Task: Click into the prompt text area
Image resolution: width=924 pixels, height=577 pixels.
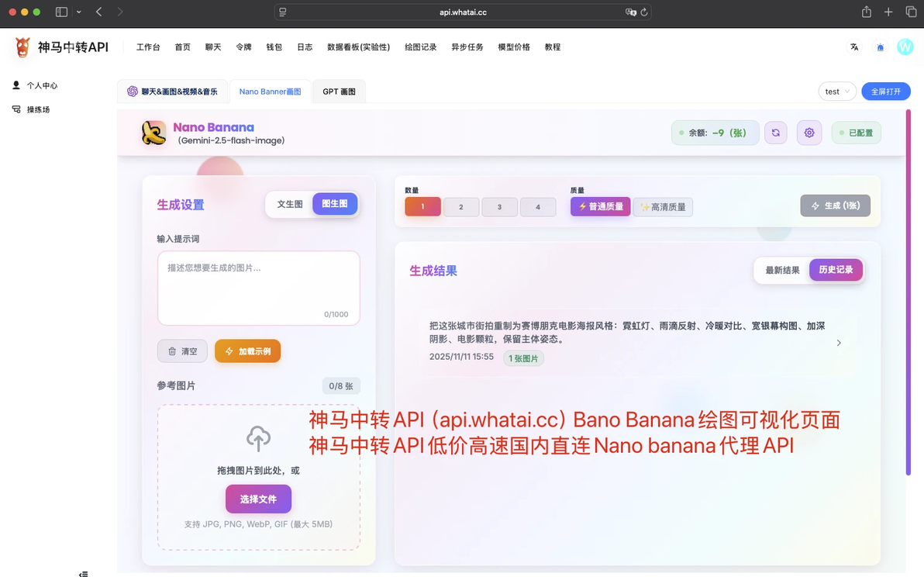Action: [258, 288]
